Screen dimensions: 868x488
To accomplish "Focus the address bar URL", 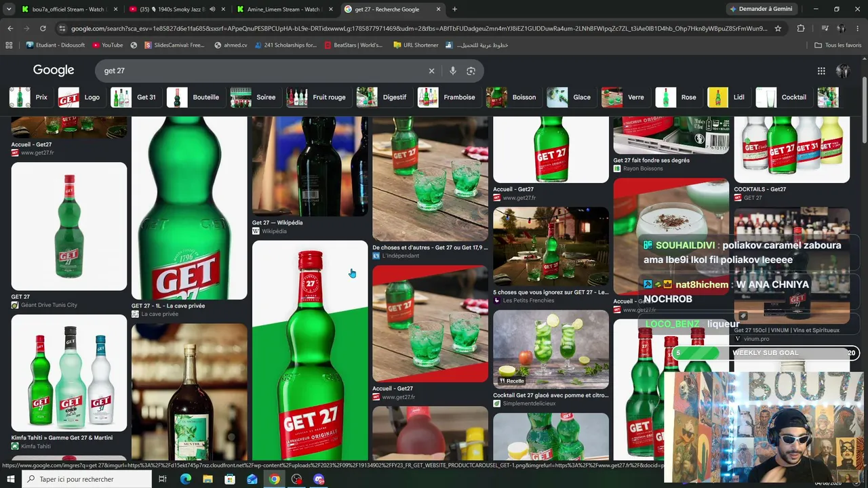I will [x=419, y=28].
